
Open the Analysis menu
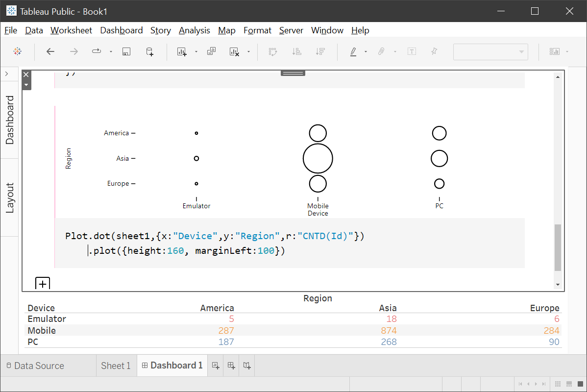pyautogui.click(x=195, y=30)
